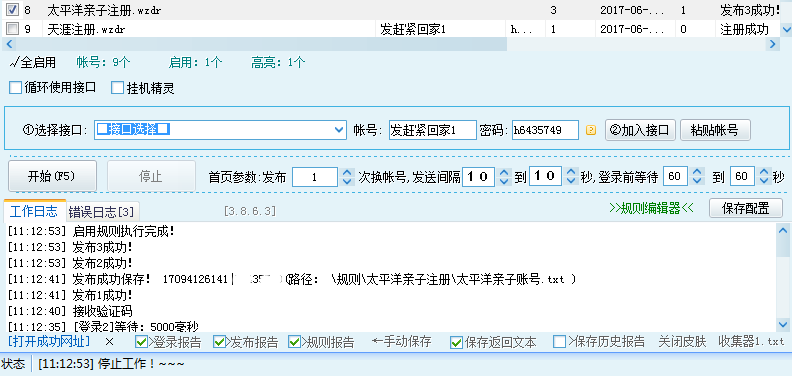The height and width of the screenshot is (376, 792).
Task: Click first 发送间隔 input showing 10
Action: tap(478, 176)
